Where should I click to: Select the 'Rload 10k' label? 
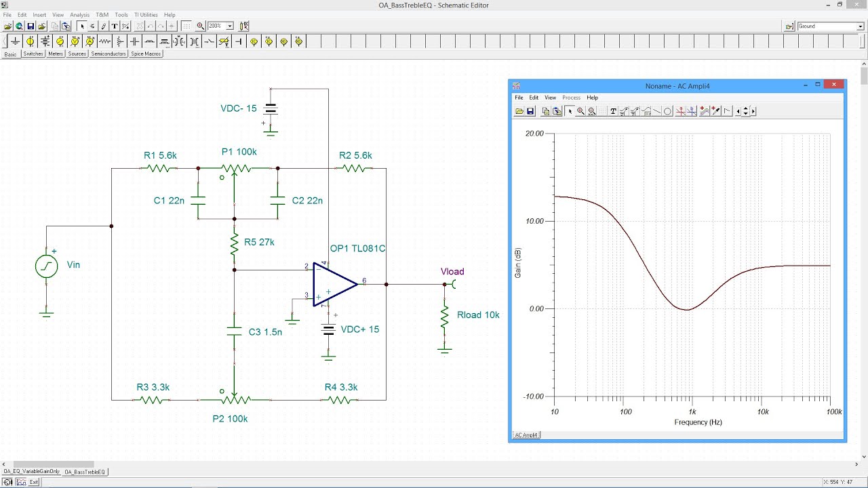click(x=478, y=315)
